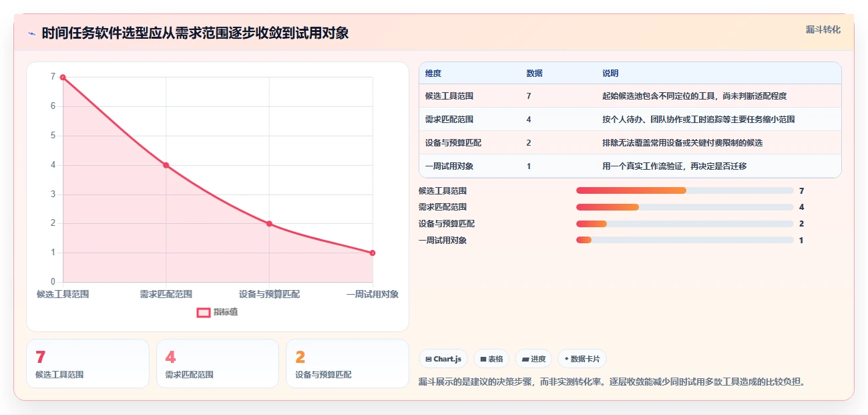Screen dimensions: 868x415
Task: Click the lightning icon beside the title
Action: [31, 33]
